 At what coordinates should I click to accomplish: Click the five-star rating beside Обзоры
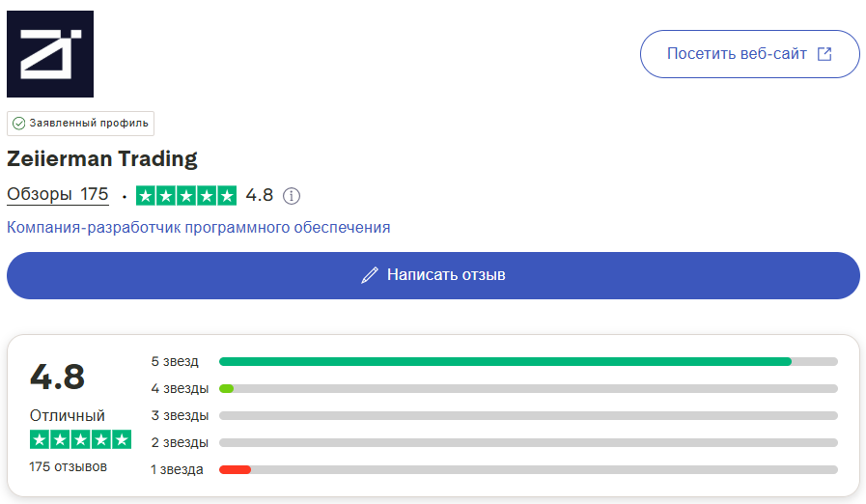(x=186, y=196)
